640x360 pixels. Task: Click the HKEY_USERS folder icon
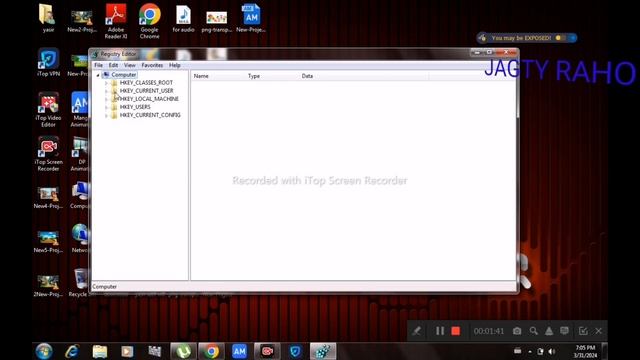pos(114,107)
